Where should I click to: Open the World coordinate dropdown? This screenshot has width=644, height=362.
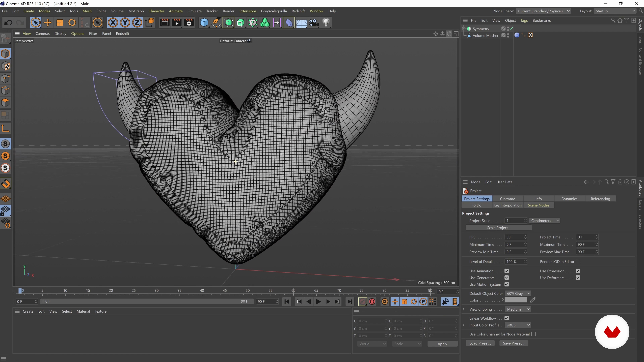click(x=372, y=344)
